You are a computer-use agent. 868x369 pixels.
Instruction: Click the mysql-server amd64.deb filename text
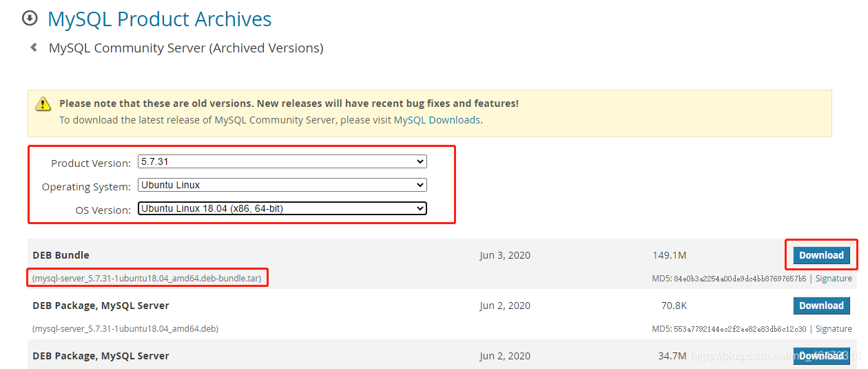(125, 329)
